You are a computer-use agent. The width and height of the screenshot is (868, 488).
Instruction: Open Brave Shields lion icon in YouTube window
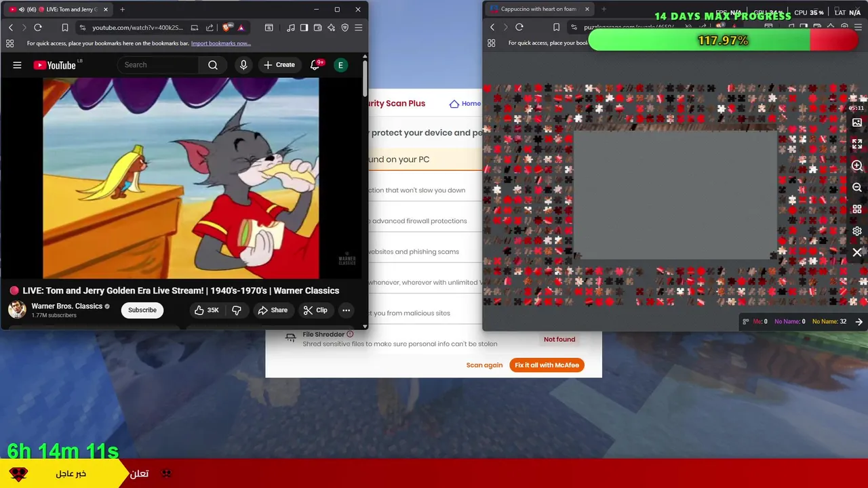pyautogui.click(x=226, y=28)
